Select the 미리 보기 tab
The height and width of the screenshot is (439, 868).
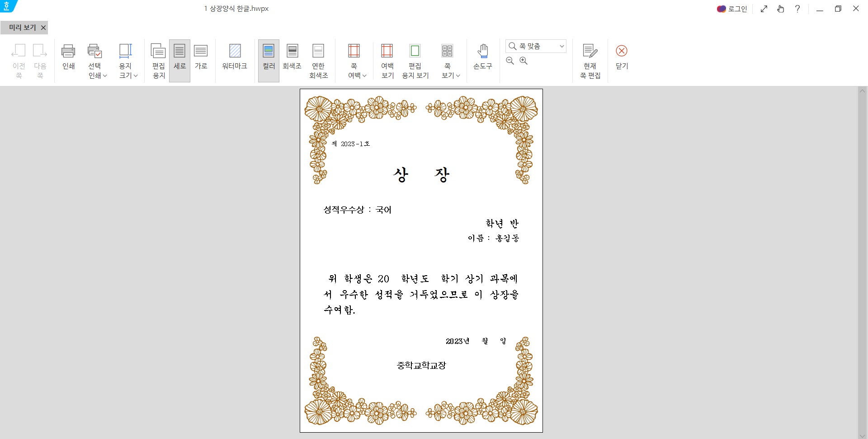pyautogui.click(x=21, y=28)
